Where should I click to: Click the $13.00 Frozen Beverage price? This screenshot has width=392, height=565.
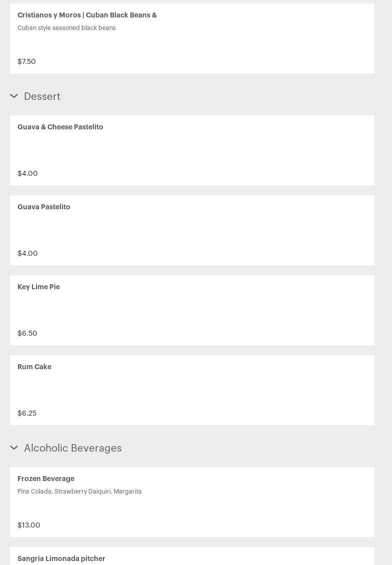coord(29,525)
